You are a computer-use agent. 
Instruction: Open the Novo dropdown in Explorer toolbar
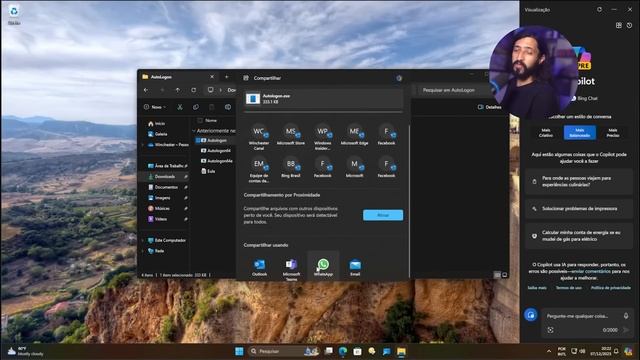pos(155,107)
